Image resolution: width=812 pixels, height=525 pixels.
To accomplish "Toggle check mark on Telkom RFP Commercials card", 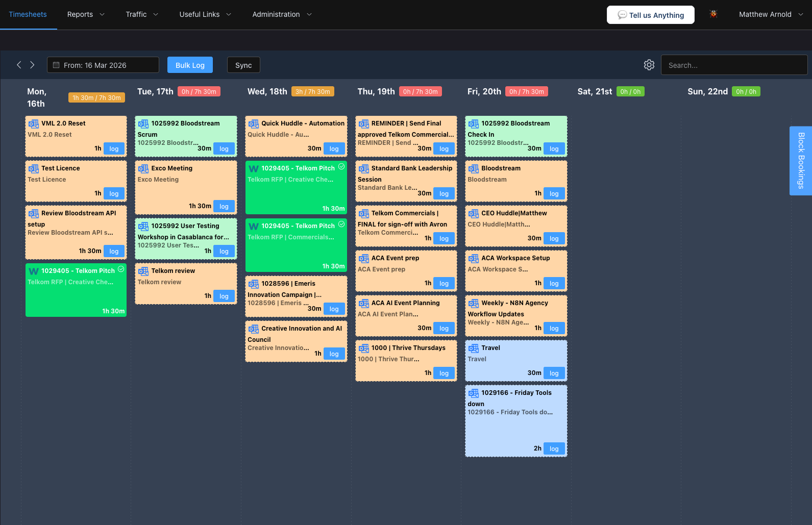I will 341,224.
